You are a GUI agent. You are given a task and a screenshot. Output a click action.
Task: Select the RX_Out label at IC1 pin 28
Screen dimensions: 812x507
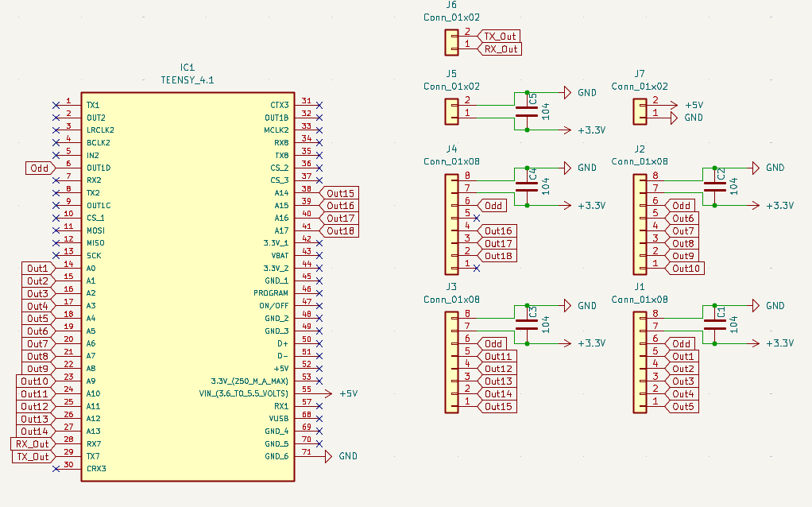click(x=33, y=443)
